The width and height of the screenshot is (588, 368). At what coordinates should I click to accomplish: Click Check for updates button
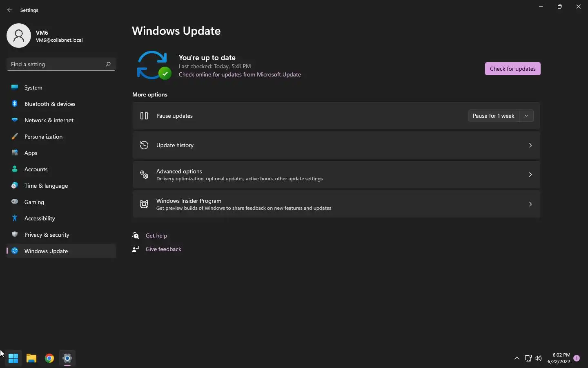(512, 69)
